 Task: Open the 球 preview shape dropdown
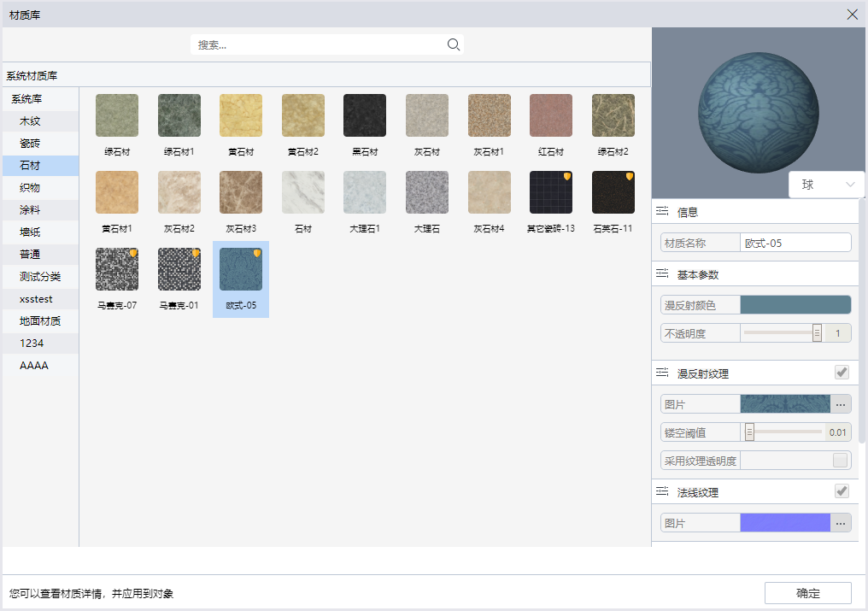tap(827, 185)
